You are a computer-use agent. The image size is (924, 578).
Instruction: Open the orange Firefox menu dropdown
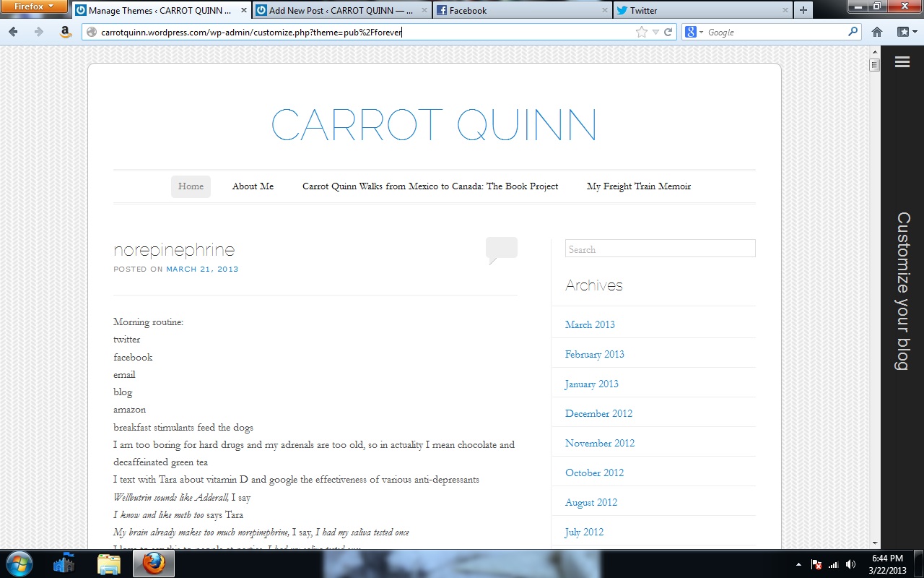point(34,7)
